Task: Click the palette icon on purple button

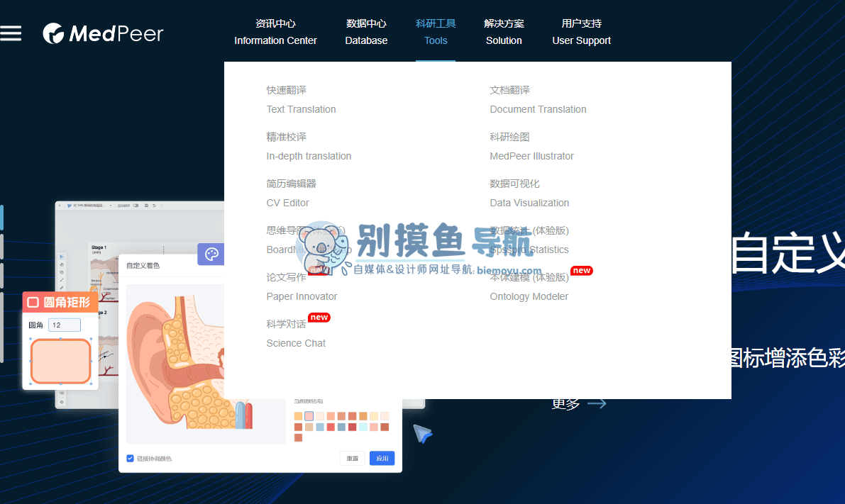Action: pyautogui.click(x=211, y=254)
